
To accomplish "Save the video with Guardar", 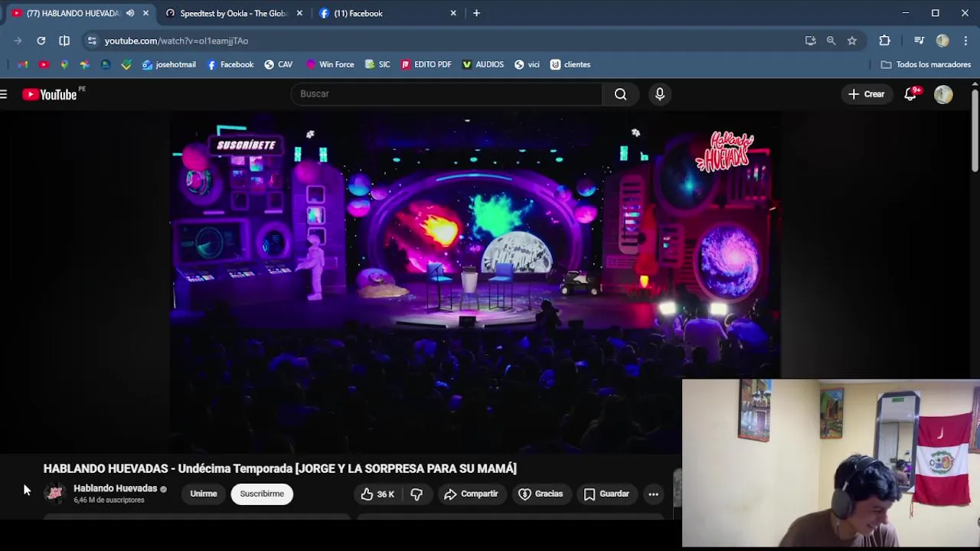I will coord(606,494).
